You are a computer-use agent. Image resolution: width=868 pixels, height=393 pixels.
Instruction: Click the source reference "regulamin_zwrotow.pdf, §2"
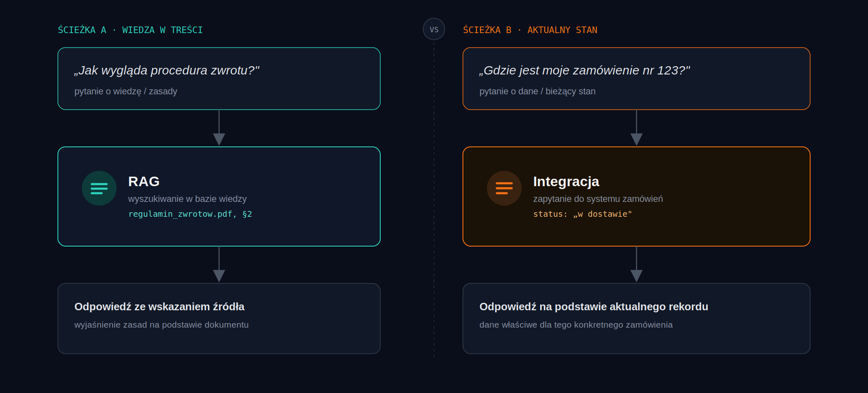click(190, 214)
